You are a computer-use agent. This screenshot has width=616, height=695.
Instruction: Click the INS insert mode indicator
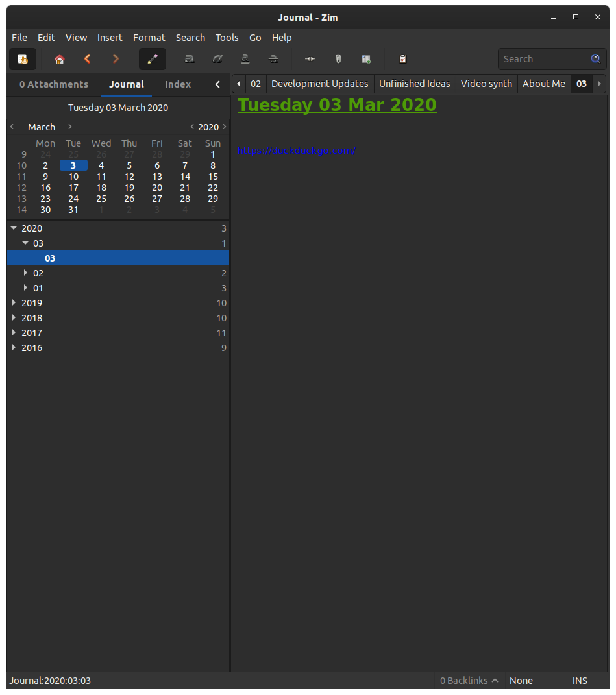pos(580,681)
